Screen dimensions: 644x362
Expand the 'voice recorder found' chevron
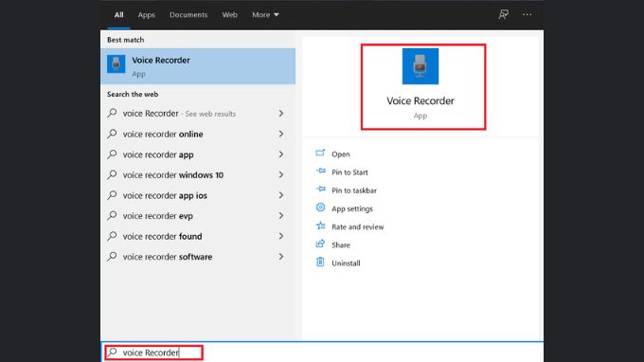(x=281, y=236)
